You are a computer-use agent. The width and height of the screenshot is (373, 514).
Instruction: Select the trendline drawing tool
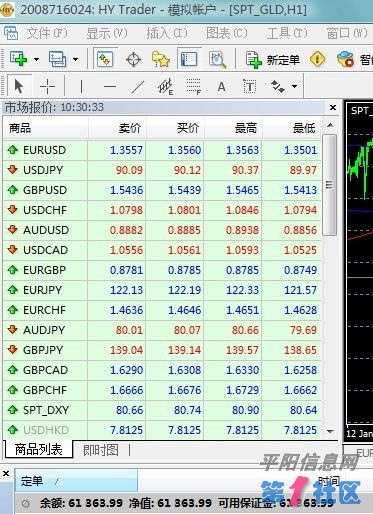[138, 87]
